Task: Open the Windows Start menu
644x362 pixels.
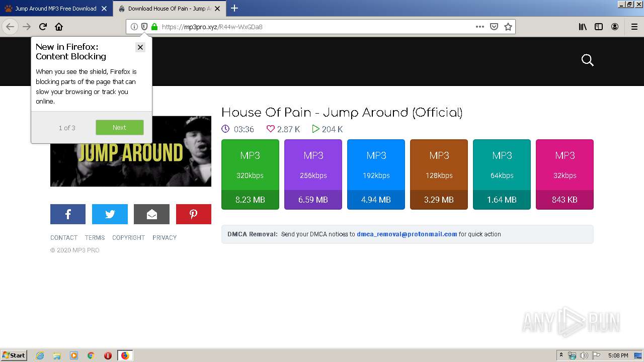Action: 14,355
